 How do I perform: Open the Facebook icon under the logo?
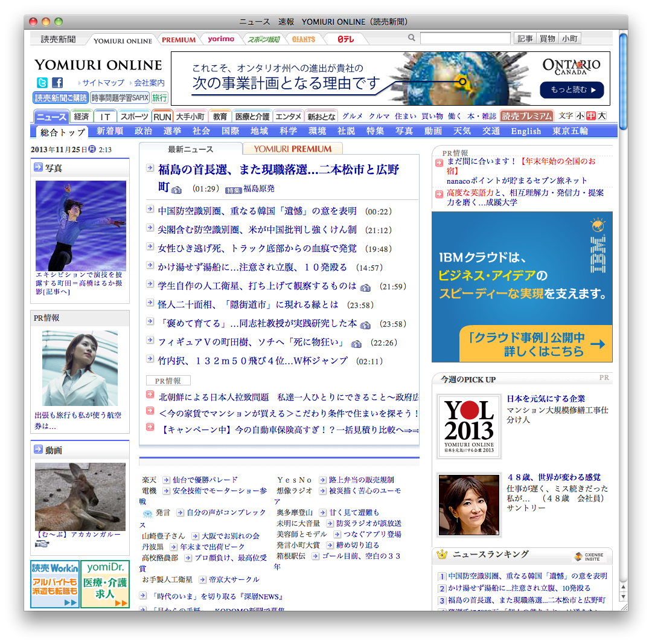point(57,82)
